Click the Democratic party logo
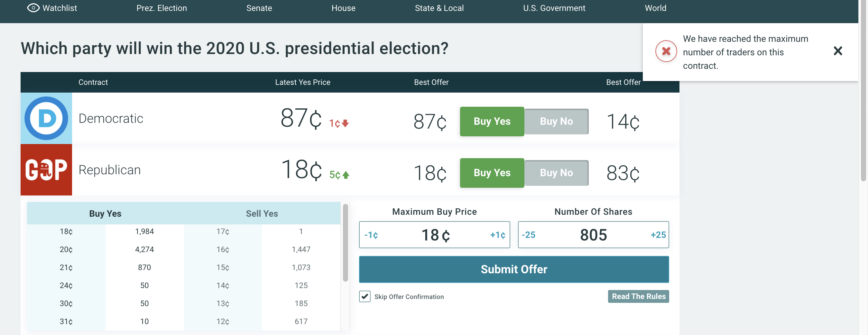The width and height of the screenshot is (868, 335). [x=46, y=118]
